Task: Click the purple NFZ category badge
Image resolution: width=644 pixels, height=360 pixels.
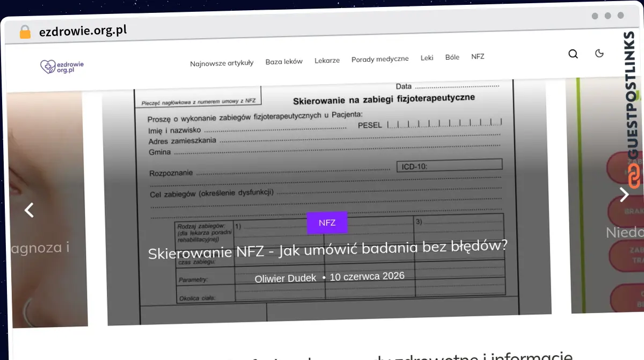Action: coord(327,222)
